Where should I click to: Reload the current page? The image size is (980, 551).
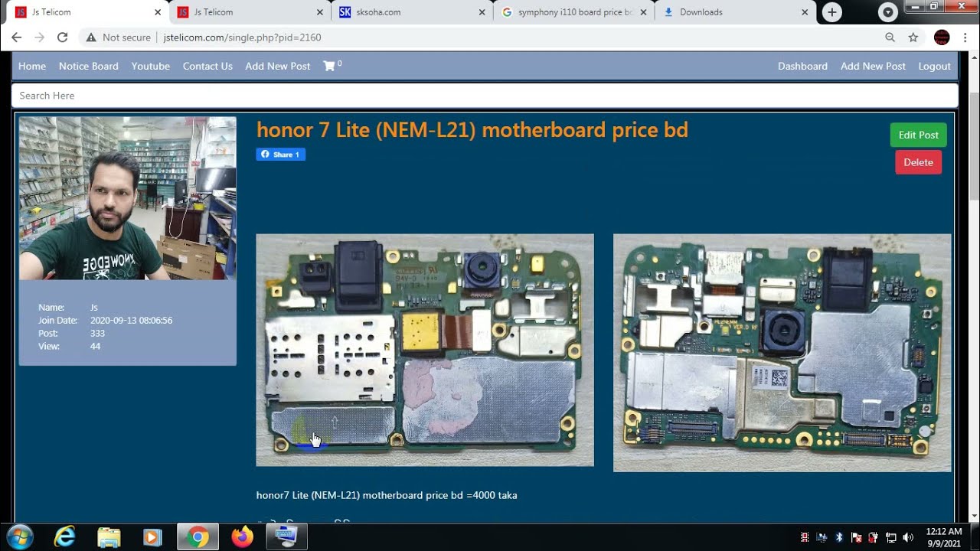[x=62, y=37]
